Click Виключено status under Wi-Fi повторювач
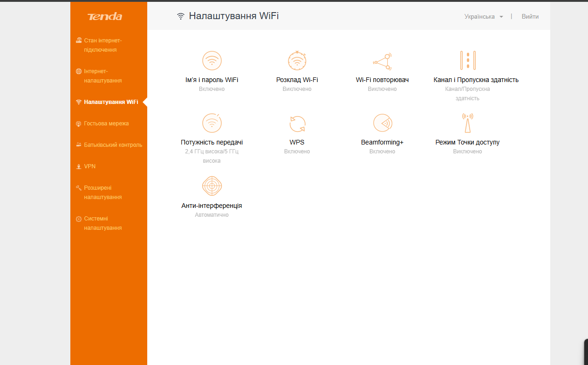Image resolution: width=588 pixels, height=365 pixels. (383, 89)
